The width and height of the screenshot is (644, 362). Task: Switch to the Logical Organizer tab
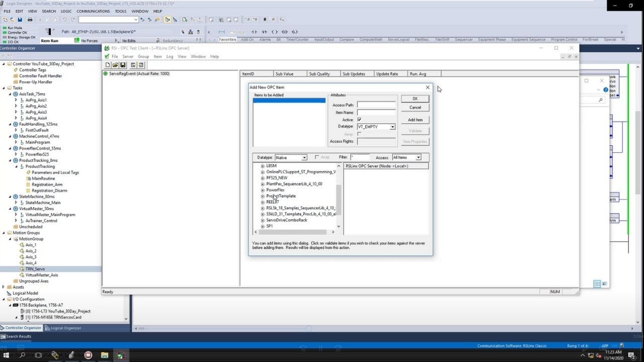click(63, 328)
